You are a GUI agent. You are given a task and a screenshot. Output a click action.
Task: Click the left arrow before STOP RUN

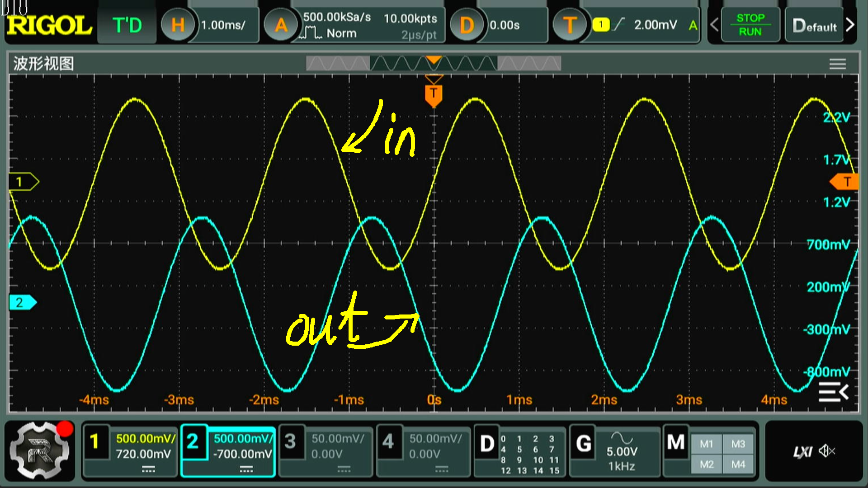714,25
